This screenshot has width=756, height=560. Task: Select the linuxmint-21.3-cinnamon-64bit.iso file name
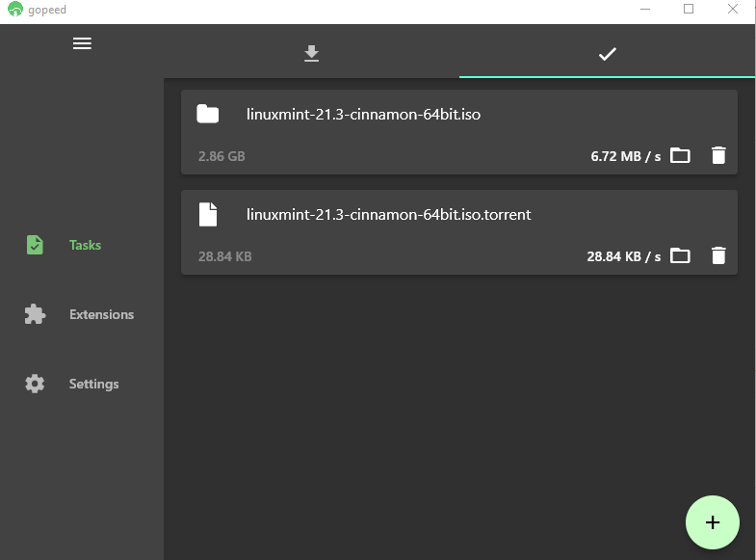click(363, 115)
